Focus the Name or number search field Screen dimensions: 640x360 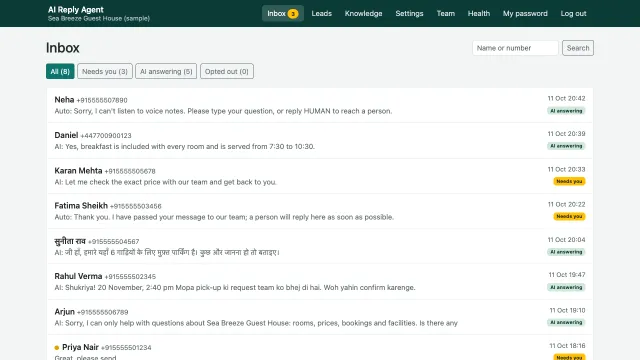click(x=515, y=48)
